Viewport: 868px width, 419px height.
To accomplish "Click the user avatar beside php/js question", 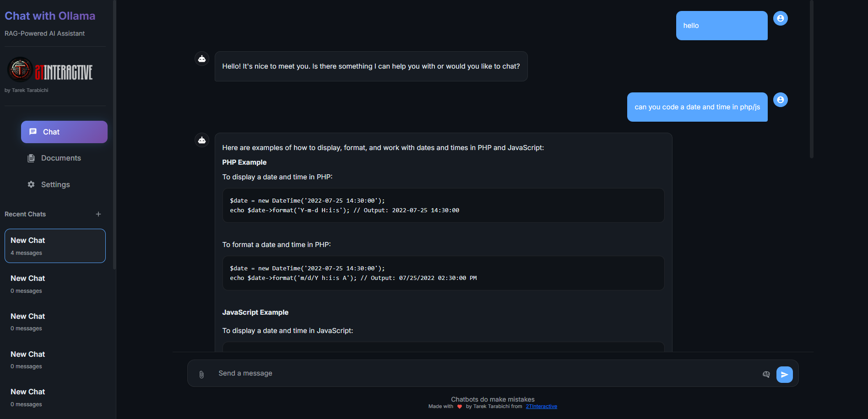I will point(780,100).
